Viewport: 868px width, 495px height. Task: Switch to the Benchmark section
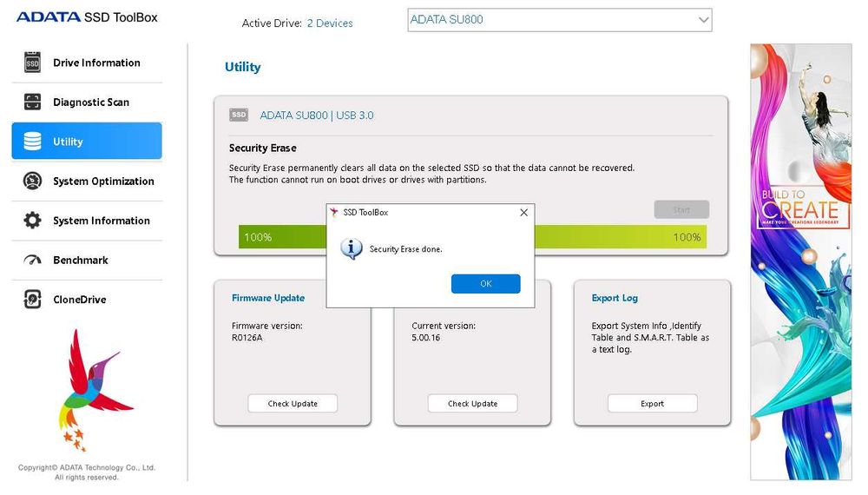coord(87,260)
